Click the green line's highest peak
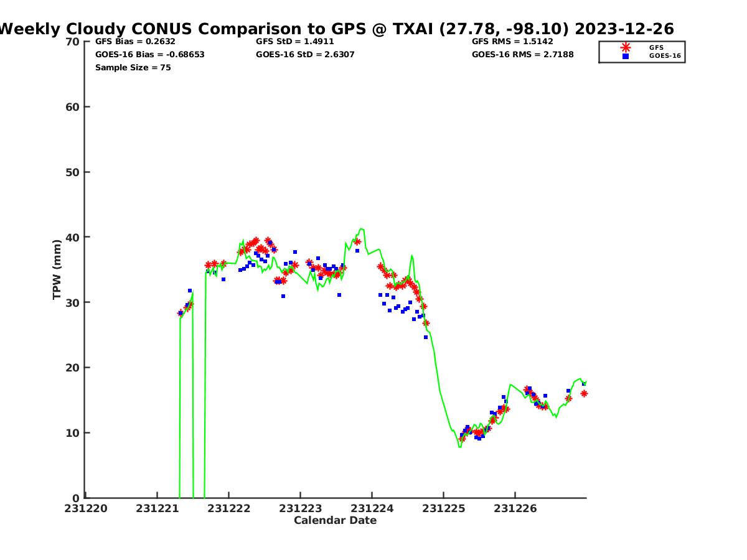The image size is (747, 560). point(362,228)
